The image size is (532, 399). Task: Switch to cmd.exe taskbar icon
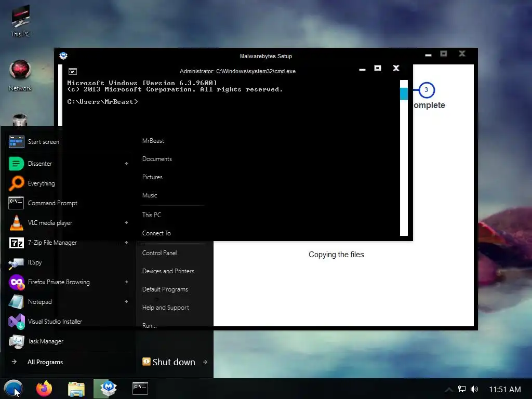coord(140,388)
